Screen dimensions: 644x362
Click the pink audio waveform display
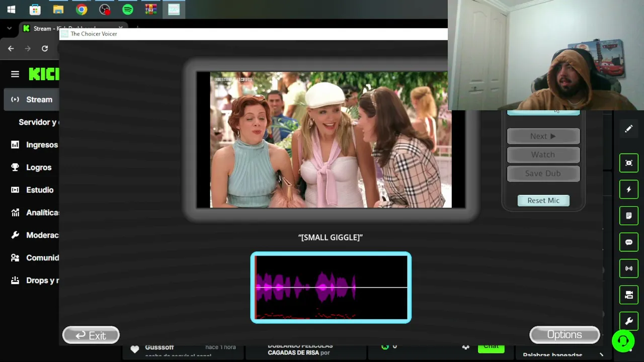pos(331,288)
